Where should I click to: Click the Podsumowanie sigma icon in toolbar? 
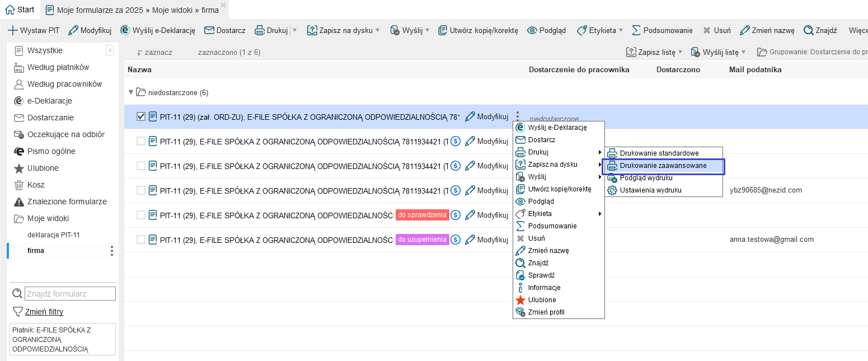[636, 30]
